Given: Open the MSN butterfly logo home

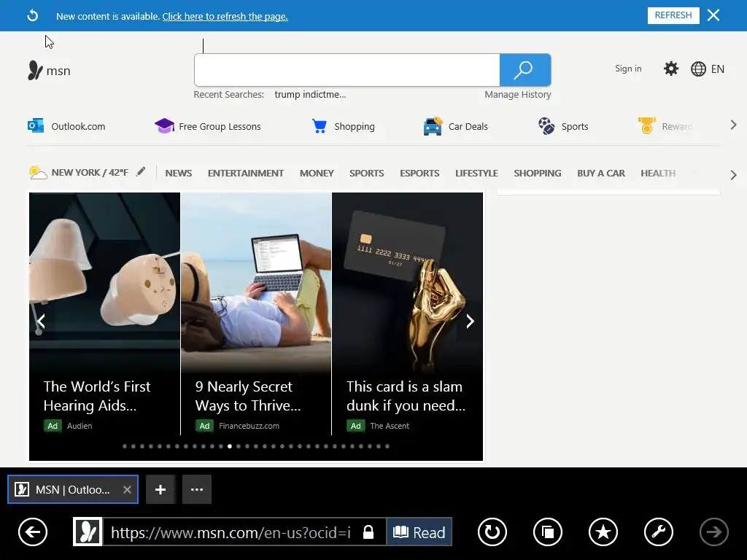Looking at the screenshot, I should [49, 71].
